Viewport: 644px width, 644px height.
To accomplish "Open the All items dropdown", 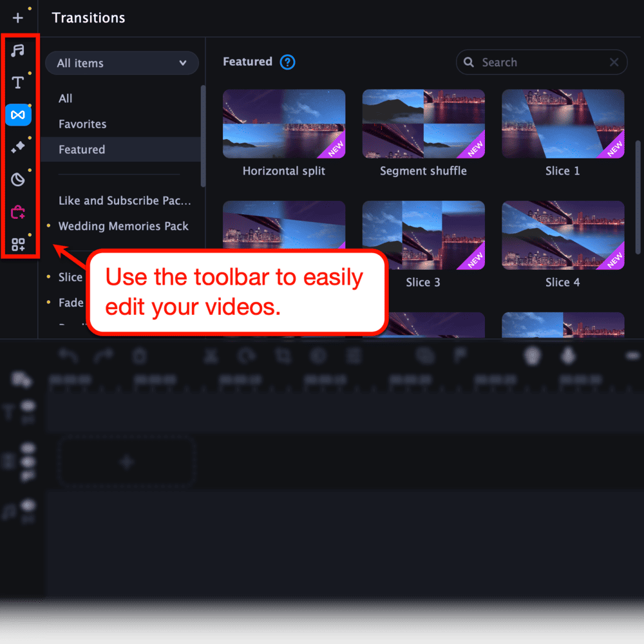I will 122,63.
